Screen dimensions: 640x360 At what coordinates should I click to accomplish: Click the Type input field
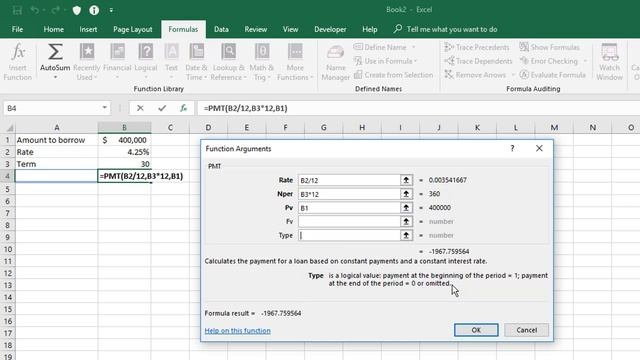(x=349, y=236)
